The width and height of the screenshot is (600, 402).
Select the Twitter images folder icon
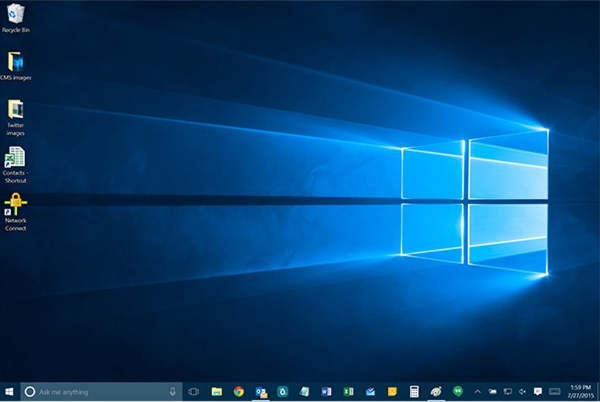pos(15,117)
